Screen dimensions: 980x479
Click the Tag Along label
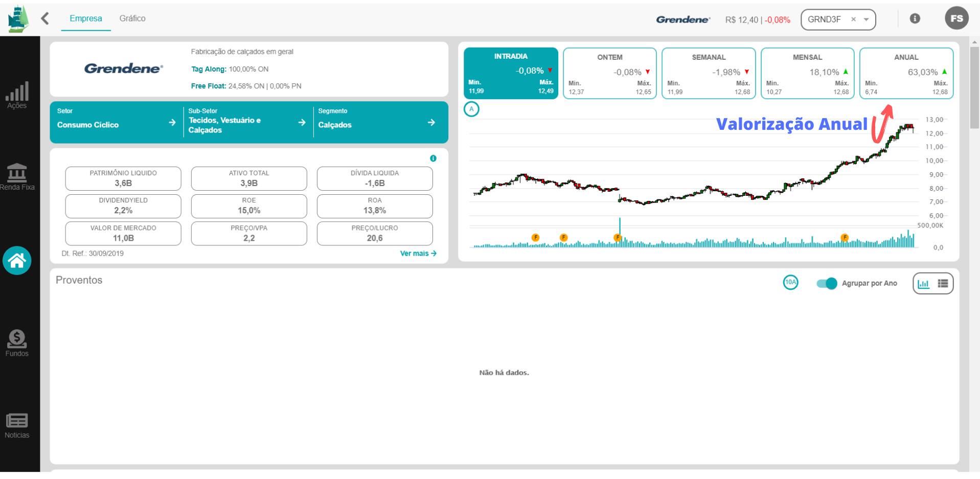209,69
